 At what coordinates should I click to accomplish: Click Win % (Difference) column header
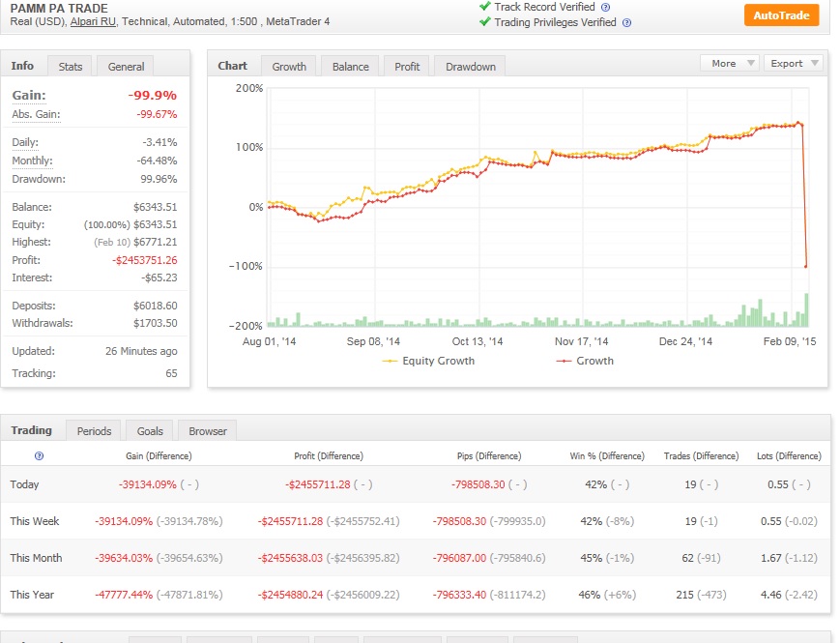tap(607, 456)
